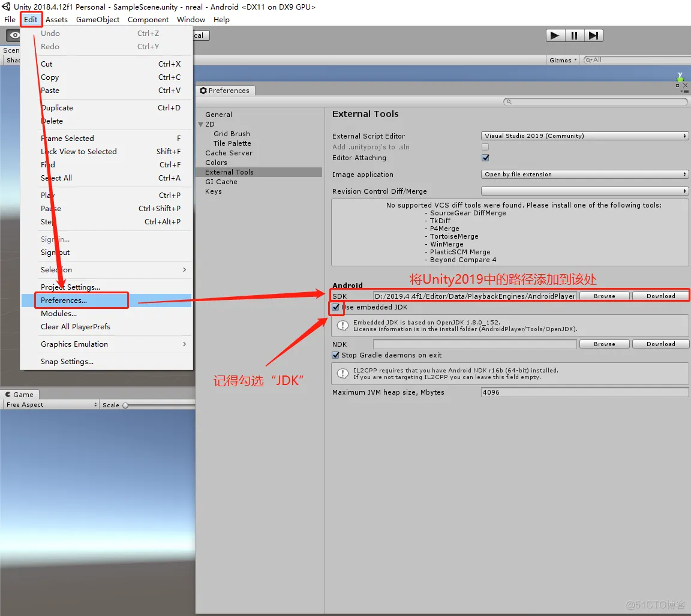
Task: Switch to the Game tab
Action: coord(20,394)
